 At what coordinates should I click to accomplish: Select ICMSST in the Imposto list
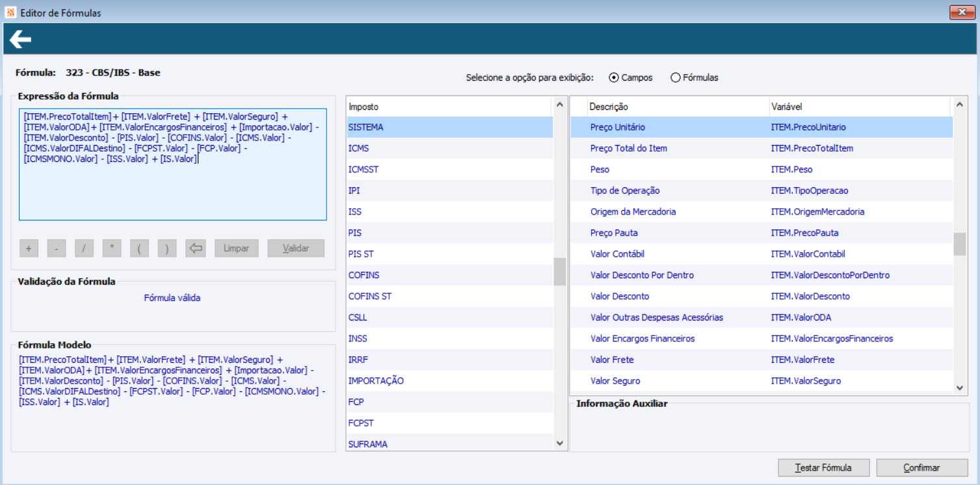coord(449,170)
